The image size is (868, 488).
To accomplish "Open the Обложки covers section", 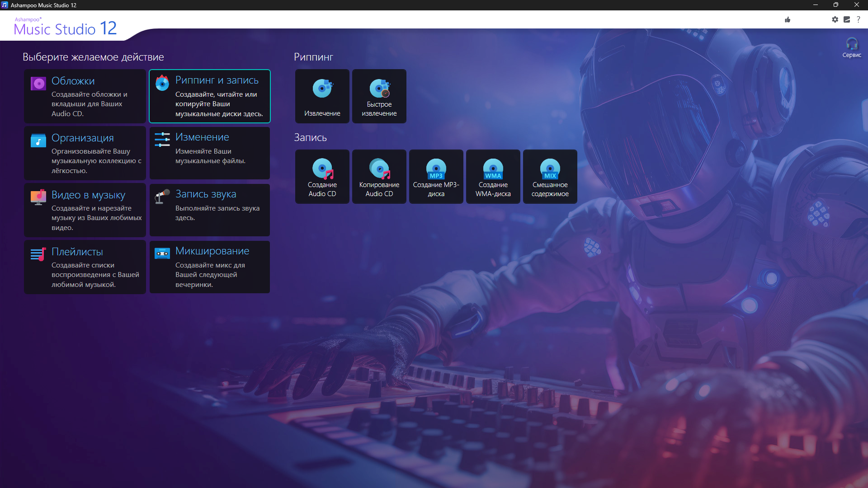I will coord(85,96).
